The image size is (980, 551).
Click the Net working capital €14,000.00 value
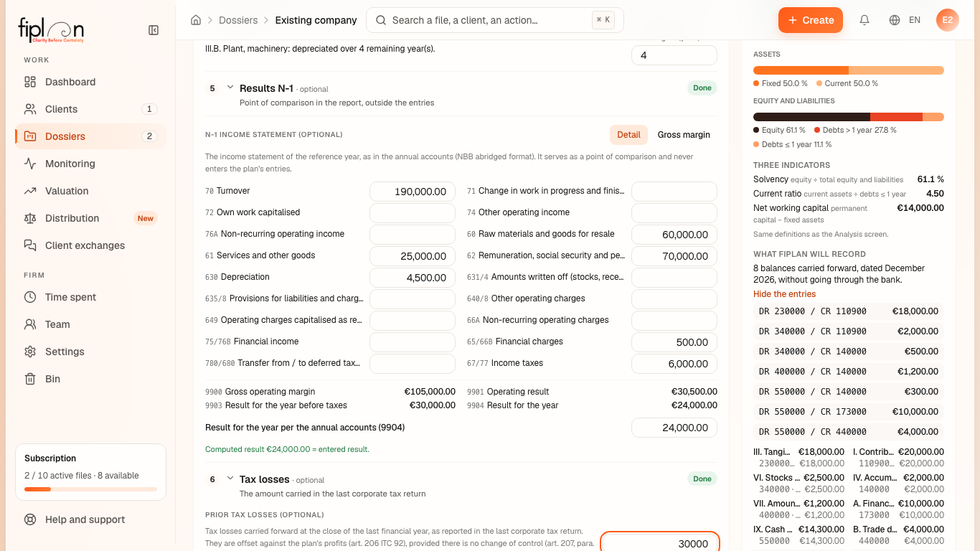(x=920, y=208)
